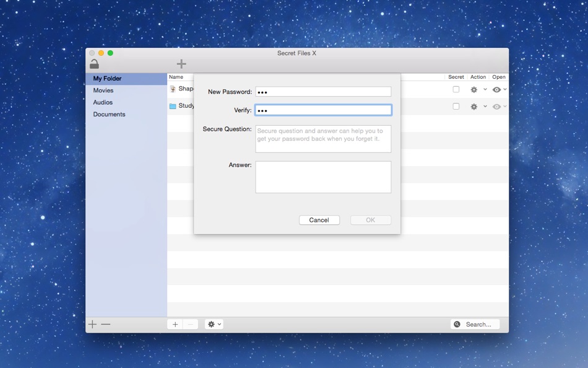
Task: Expand the action dropdown arrow in the first row
Action: (x=485, y=89)
